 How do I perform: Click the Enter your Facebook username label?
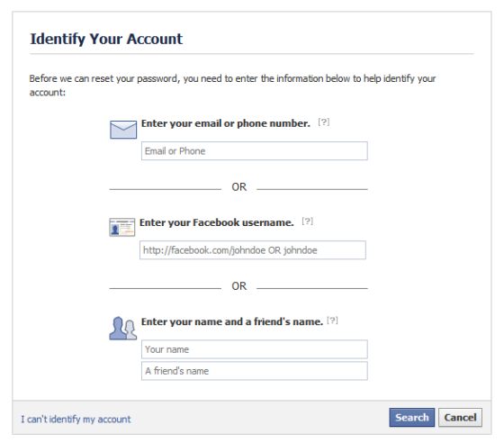coord(217,222)
